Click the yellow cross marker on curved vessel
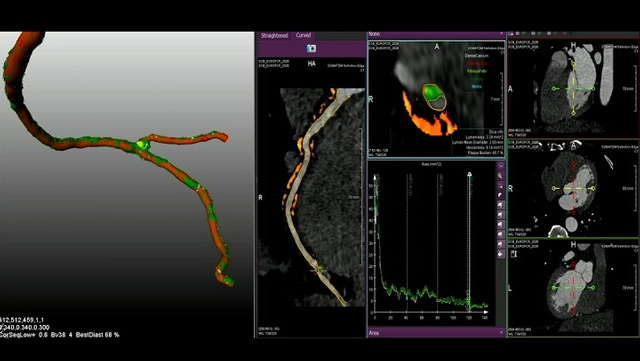The height and width of the screenshot is (361, 640). [x=318, y=270]
